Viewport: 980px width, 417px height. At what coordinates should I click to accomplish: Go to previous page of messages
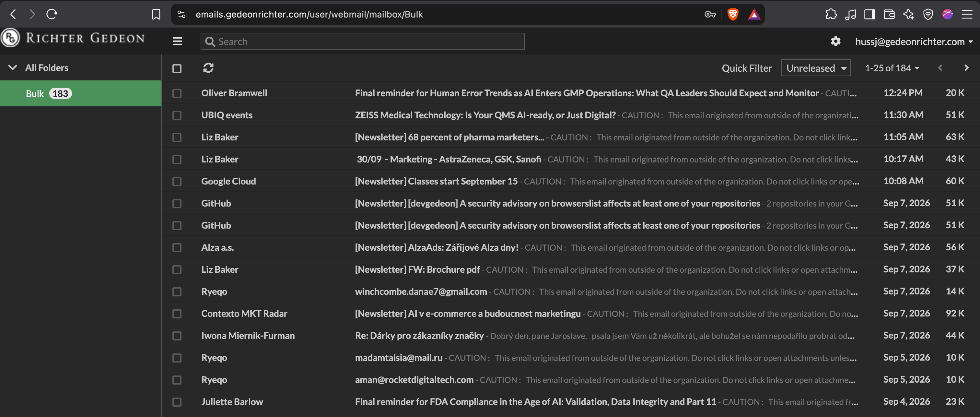pyautogui.click(x=940, y=68)
